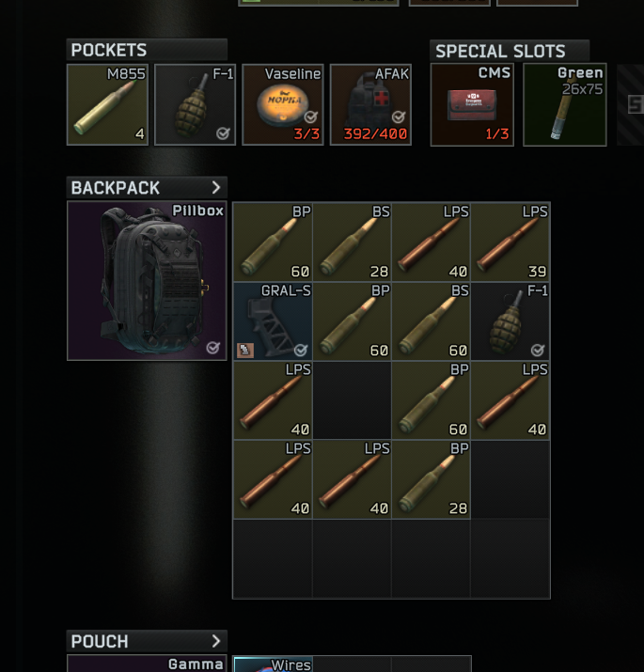The height and width of the screenshot is (672, 644).
Task: Select the GRAL-S pistol grip item
Action: click(x=274, y=321)
